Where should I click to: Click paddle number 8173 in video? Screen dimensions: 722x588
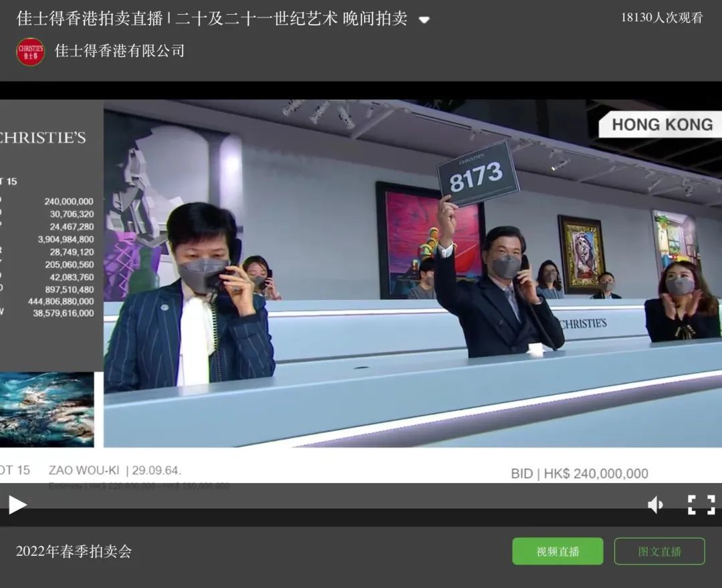[476, 176]
